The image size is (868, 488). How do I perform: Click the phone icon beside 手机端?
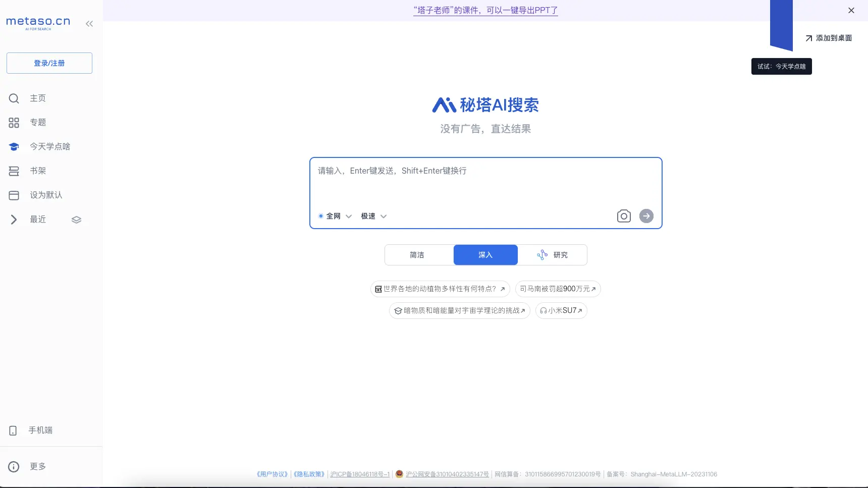pyautogui.click(x=13, y=430)
